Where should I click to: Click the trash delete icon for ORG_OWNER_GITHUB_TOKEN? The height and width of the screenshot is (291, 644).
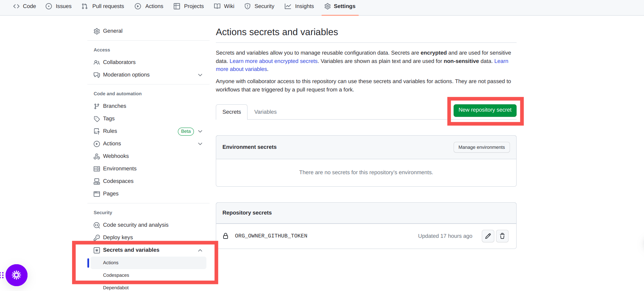tap(502, 236)
